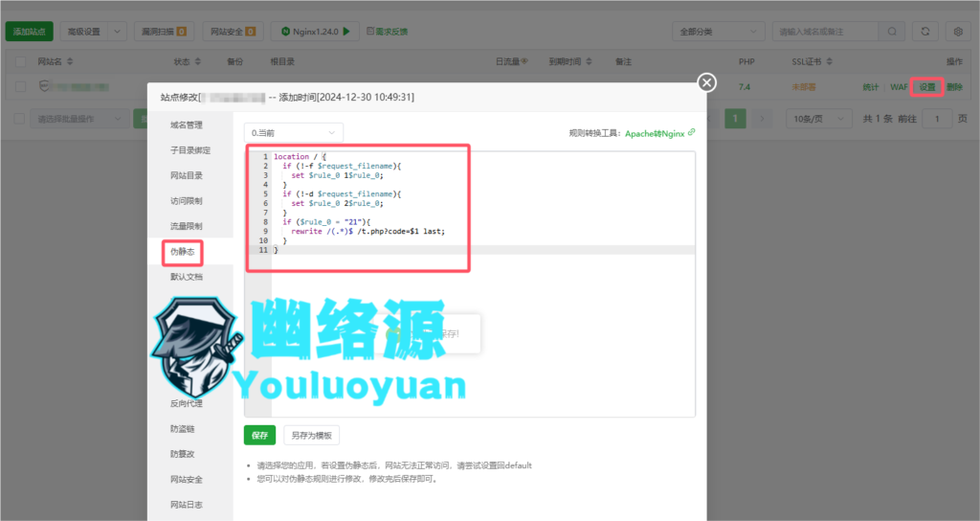The width and height of the screenshot is (980, 521).
Task: Expand the 0.当前 rewrite template dropdown
Action: (x=293, y=132)
